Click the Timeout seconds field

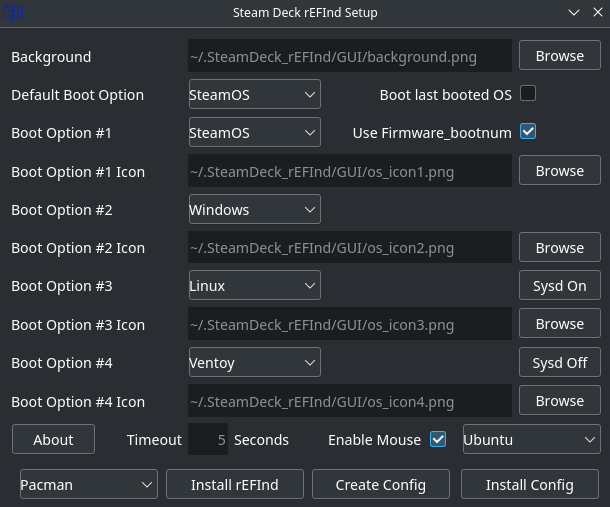click(208, 439)
